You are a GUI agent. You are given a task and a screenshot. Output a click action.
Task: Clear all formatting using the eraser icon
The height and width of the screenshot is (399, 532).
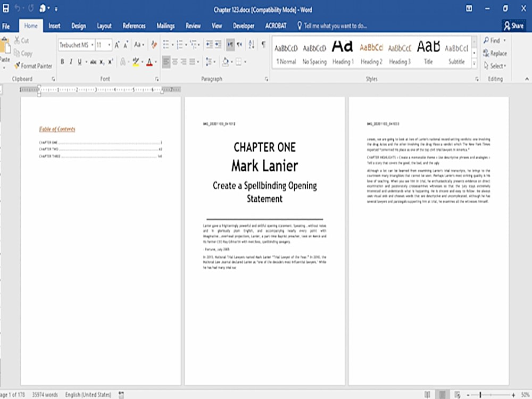click(154, 45)
